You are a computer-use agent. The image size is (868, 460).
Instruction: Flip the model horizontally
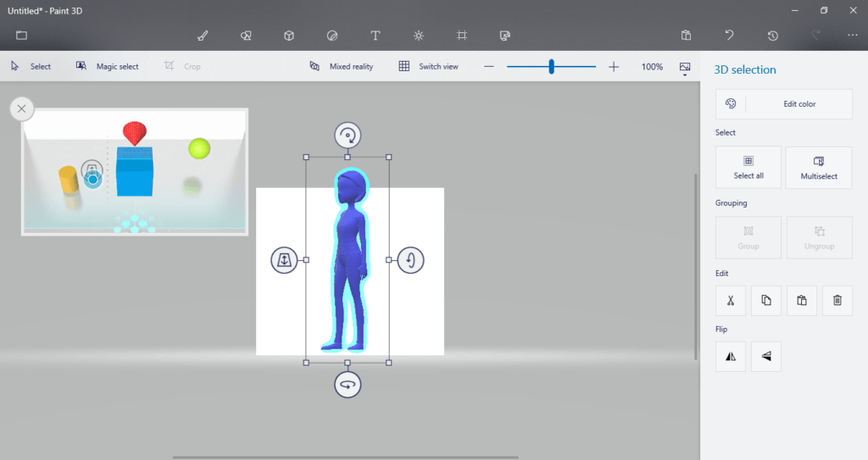pyautogui.click(x=730, y=357)
